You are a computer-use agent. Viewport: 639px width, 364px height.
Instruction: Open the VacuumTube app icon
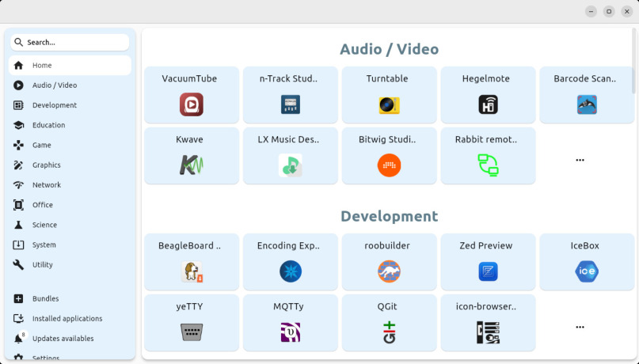(191, 104)
